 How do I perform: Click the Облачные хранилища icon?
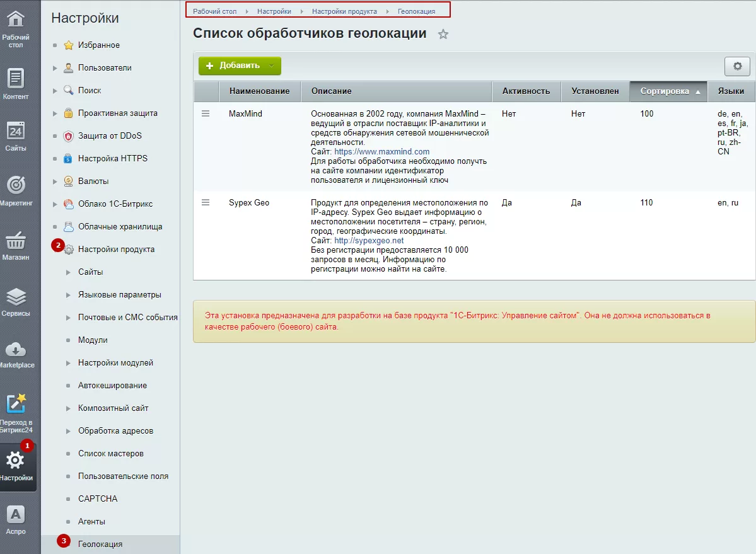coord(69,226)
